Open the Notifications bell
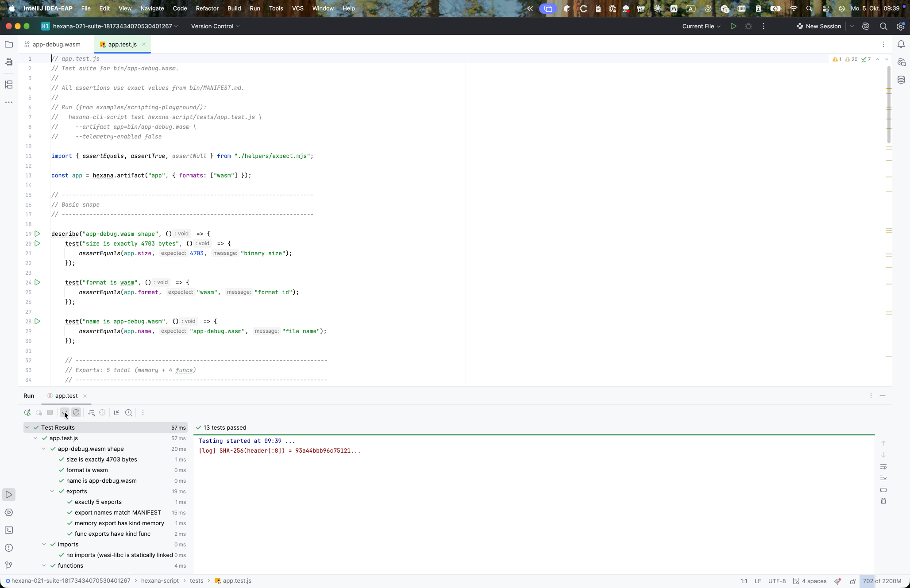The image size is (910, 588). 901,44
